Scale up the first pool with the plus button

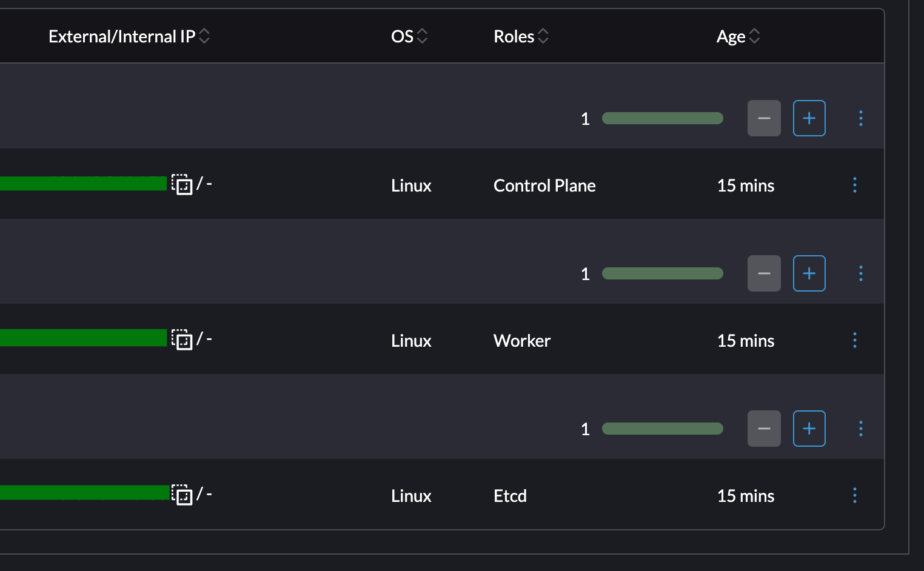pos(809,118)
